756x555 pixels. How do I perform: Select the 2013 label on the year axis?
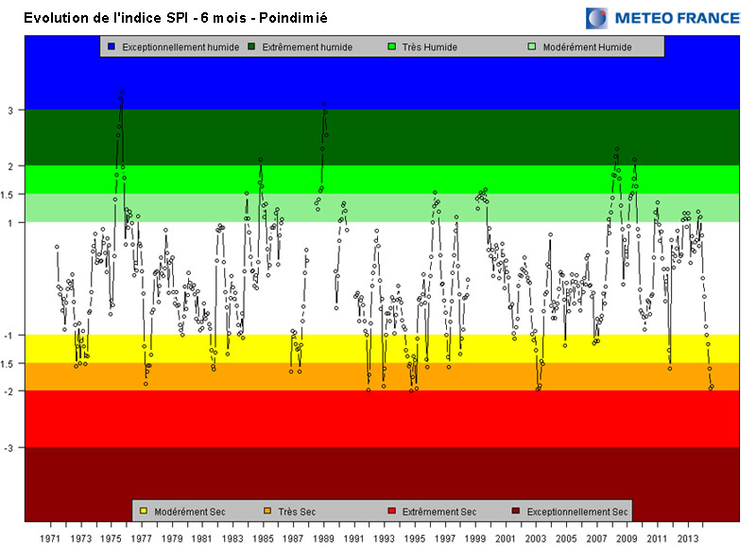(687, 539)
